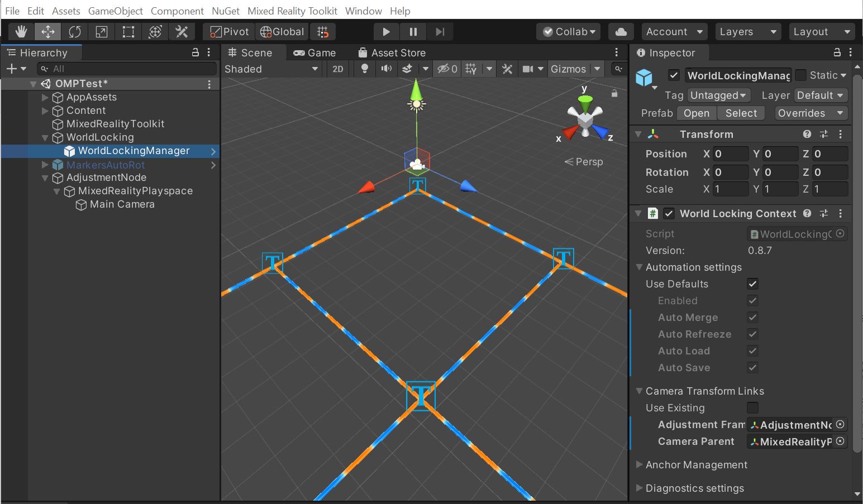Open World Locking Context options menu
Screen dimensions: 863x504
(840, 213)
